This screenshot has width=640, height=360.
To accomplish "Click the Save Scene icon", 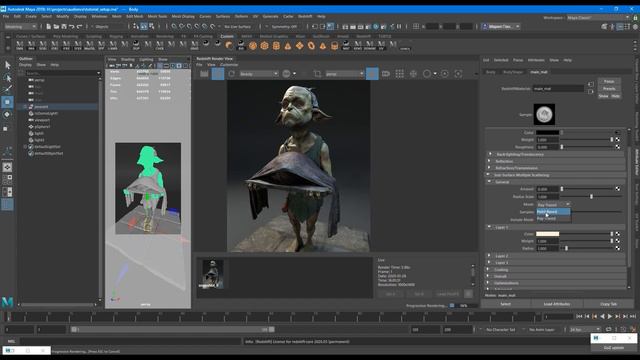I will click(64, 27).
